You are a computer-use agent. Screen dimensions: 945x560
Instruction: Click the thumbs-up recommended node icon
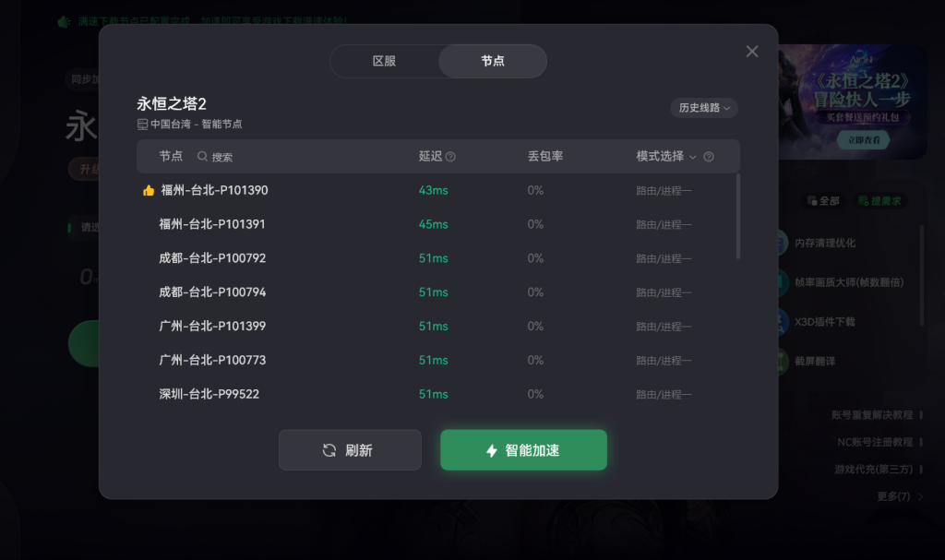pyautogui.click(x=149, y=190)
